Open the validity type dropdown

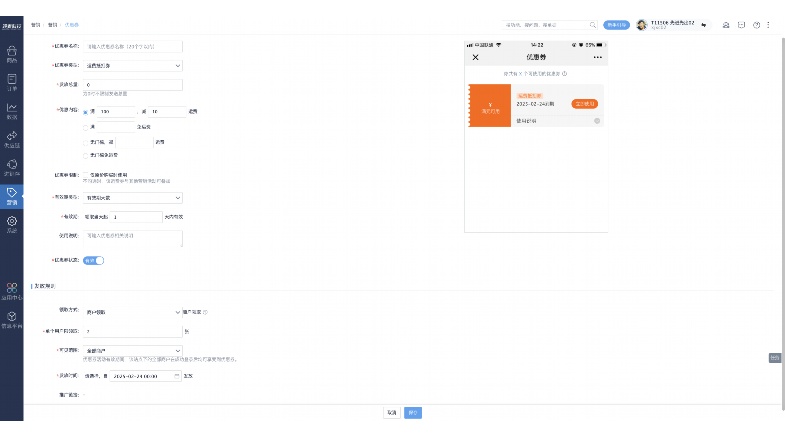coord(133,198)
